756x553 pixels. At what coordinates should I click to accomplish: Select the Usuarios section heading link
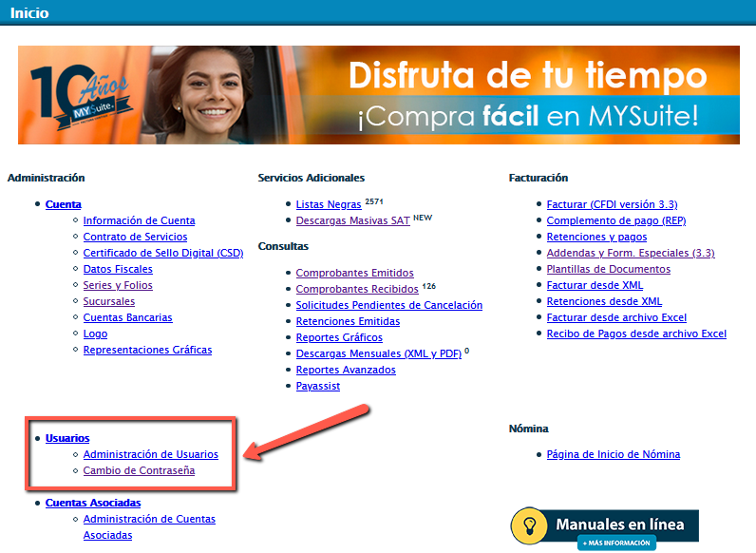point(67,438)
